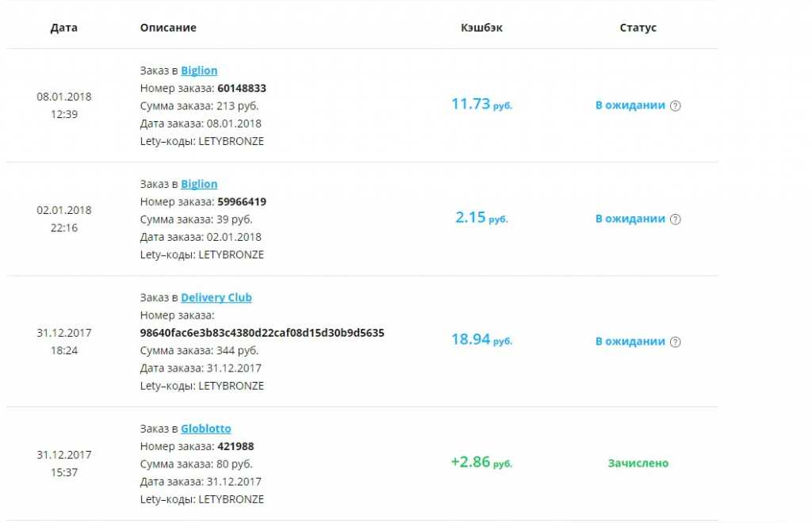Click the В ожидании status for the 02.01.2018 order

point(630,219)
